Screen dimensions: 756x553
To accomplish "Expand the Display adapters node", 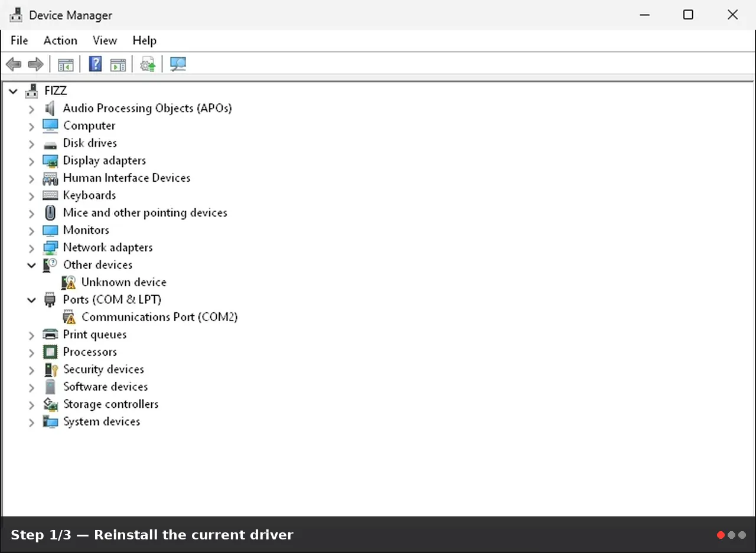I will pyautogui.click(x=31, y=161).
